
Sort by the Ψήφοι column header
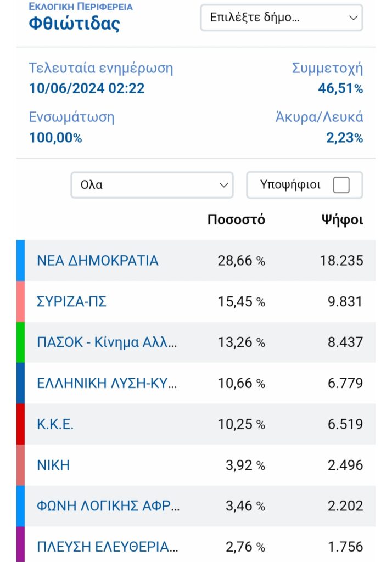pos(342,220)
